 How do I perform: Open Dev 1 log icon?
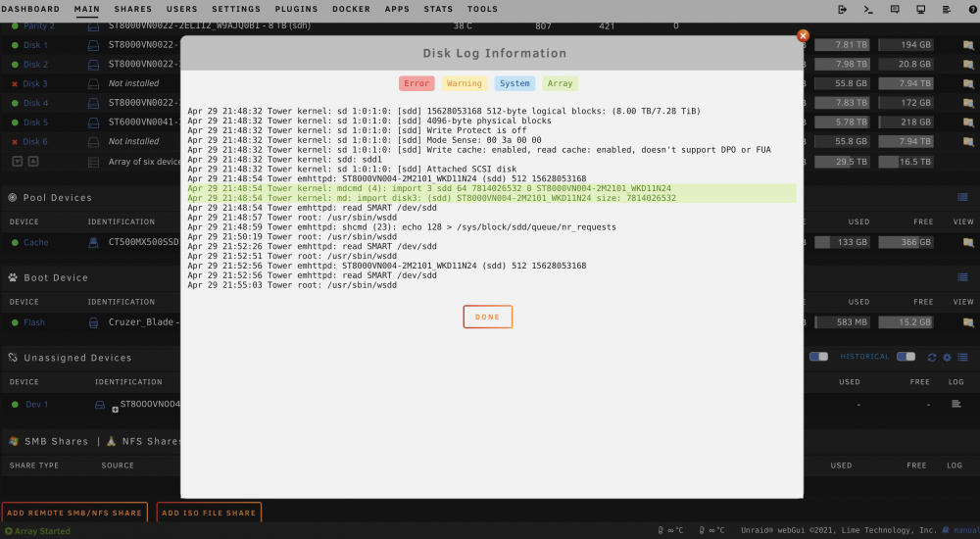[955, 404]
